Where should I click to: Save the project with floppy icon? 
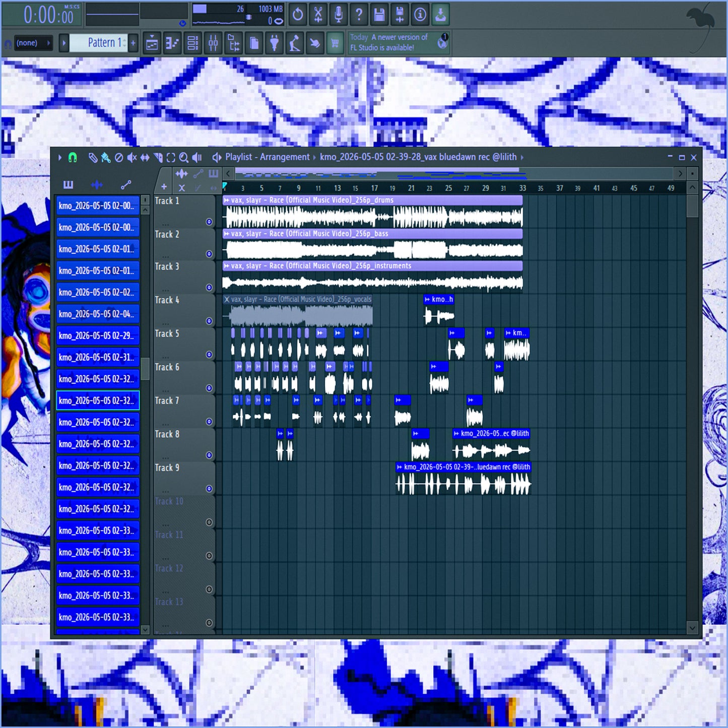[x=379, y=14]
